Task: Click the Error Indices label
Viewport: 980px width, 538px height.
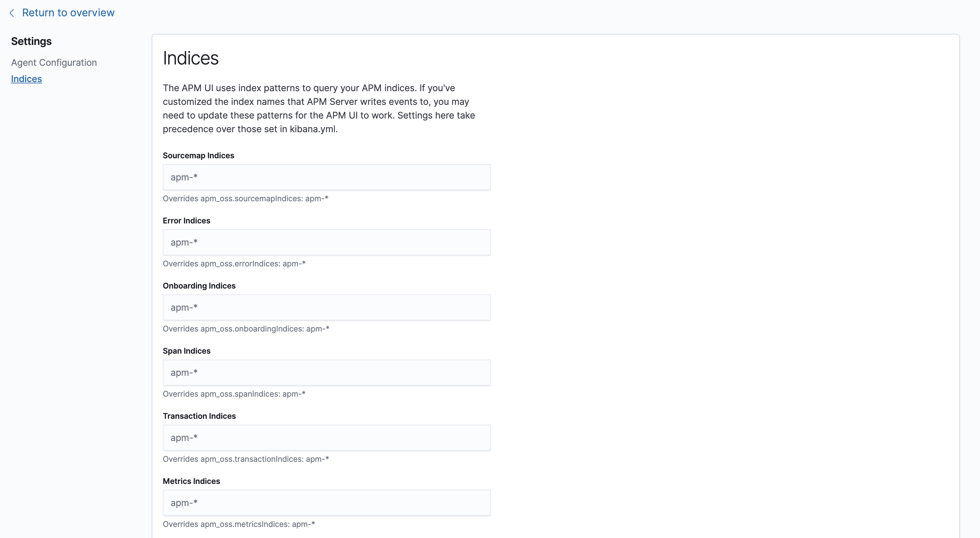Action: click(x=187, y=220)
